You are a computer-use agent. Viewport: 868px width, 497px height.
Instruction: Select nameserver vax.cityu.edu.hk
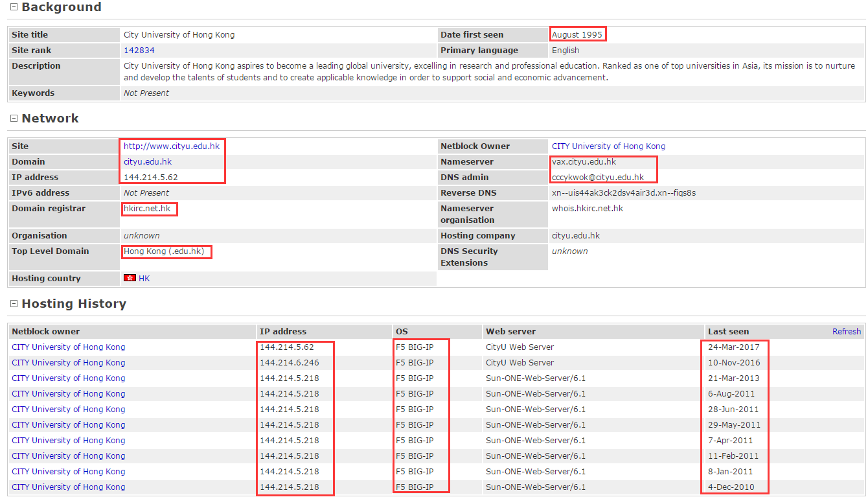point(584,162)
